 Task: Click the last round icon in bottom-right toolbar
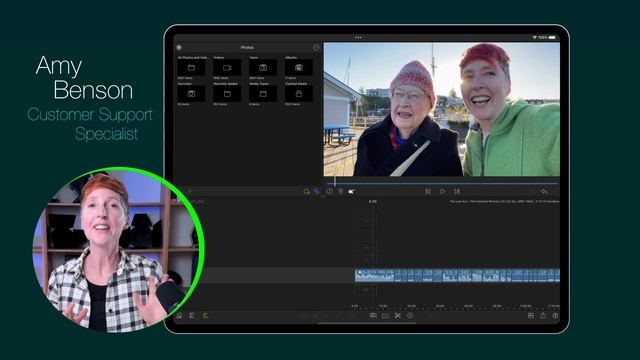(x=555, y=316)
